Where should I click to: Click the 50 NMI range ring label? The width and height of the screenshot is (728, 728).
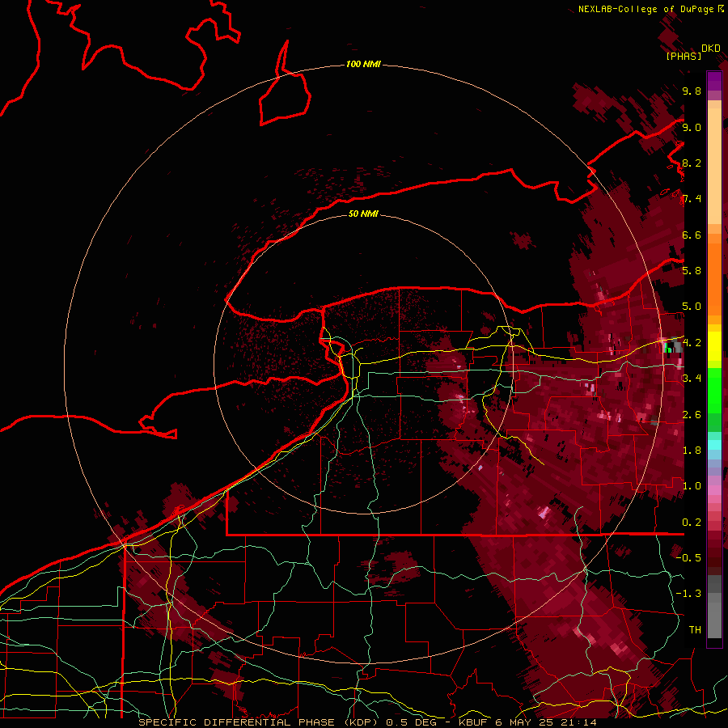(x=363, y=214)
